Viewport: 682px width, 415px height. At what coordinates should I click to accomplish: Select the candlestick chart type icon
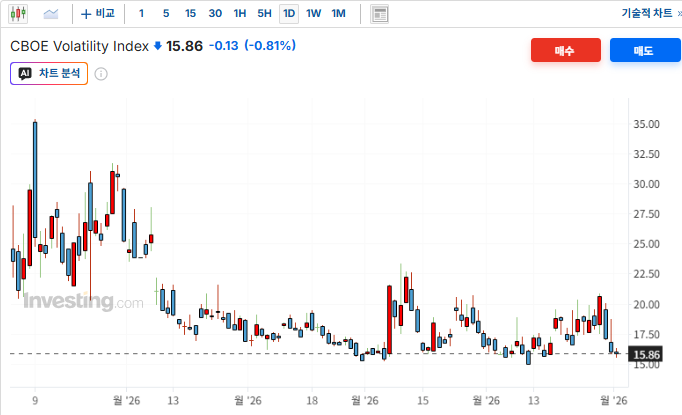(18, 14)
